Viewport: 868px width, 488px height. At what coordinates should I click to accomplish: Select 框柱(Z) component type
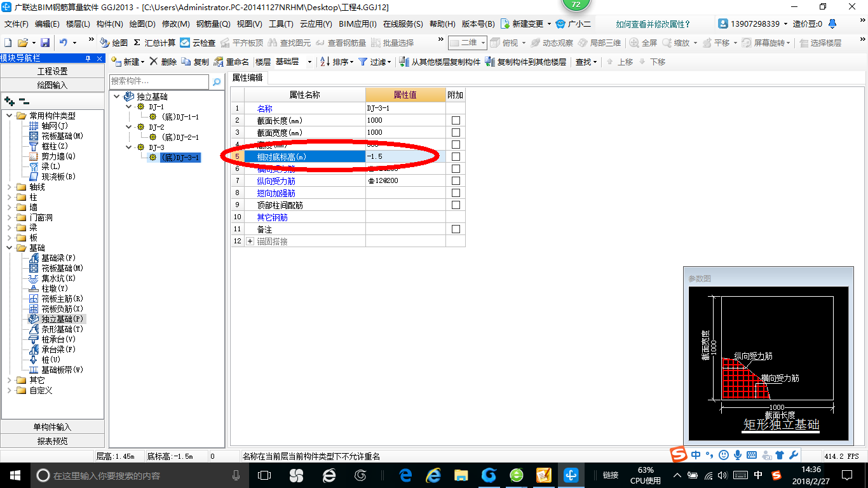click(54, 146)
